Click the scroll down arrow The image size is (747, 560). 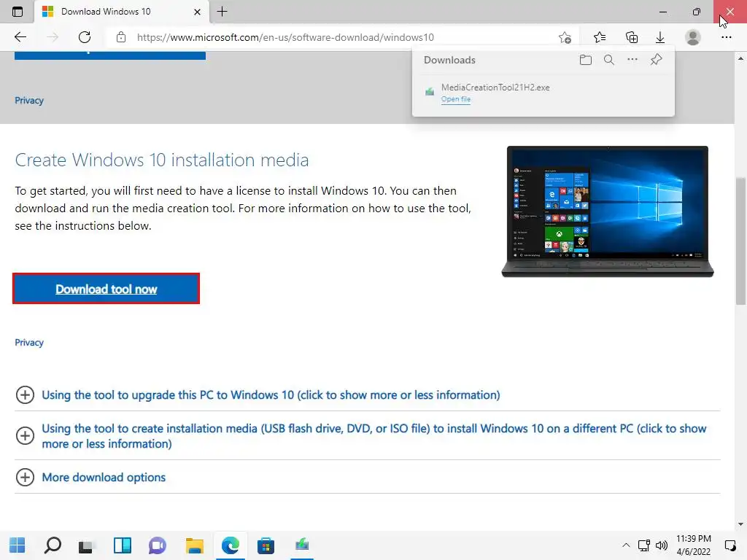[x=740, y=524]
